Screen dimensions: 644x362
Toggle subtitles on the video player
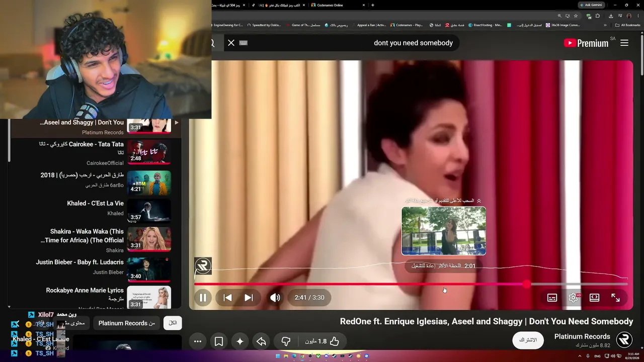[x=552, y=298]
